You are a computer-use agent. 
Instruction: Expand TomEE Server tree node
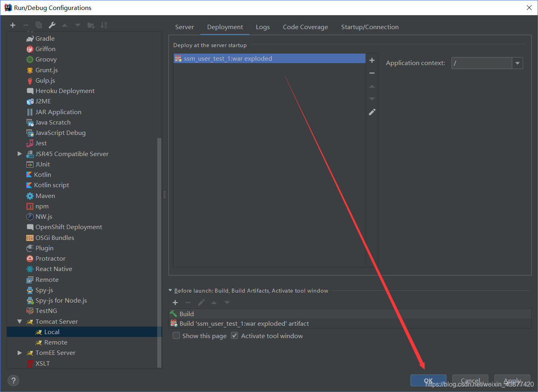point(20,353)
